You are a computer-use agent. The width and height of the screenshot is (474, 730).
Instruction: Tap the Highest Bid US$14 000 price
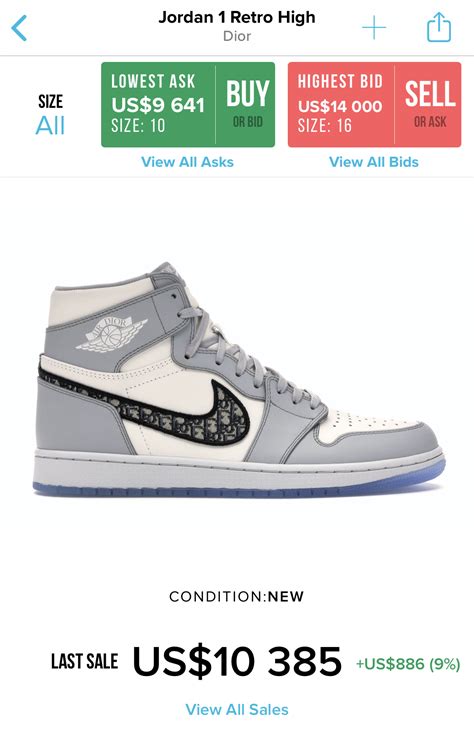click(340, 106)
